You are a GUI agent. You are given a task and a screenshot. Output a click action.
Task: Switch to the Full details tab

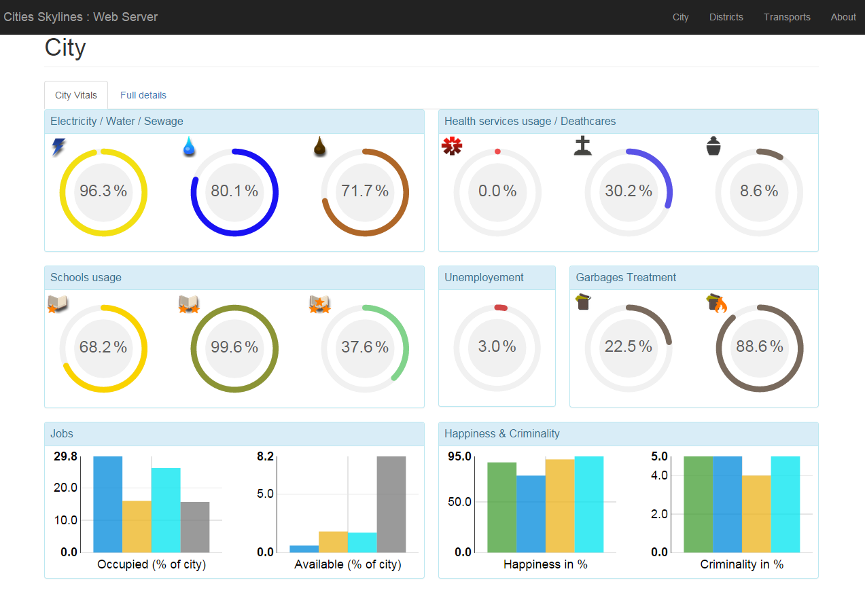(143, 95)
